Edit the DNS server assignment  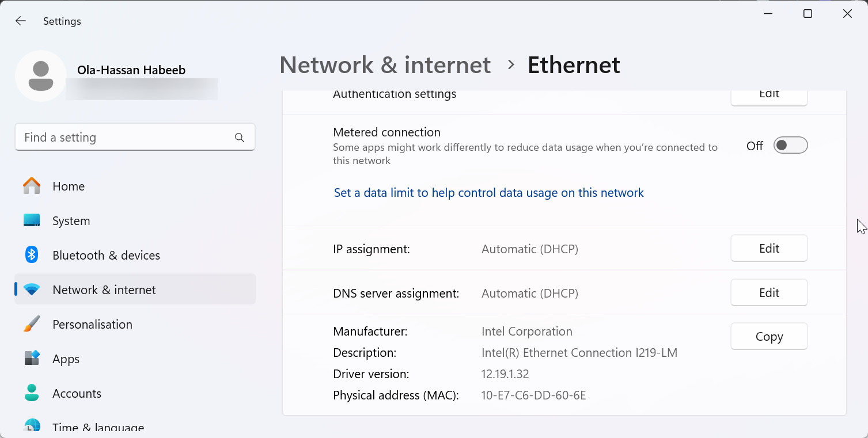click(x=769, y=293)
